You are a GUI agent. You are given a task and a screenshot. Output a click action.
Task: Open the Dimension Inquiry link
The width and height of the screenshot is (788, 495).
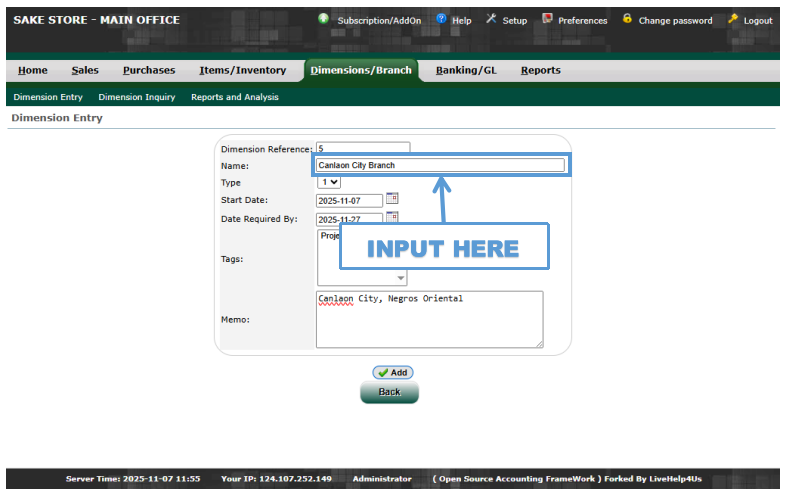point(136,97)
